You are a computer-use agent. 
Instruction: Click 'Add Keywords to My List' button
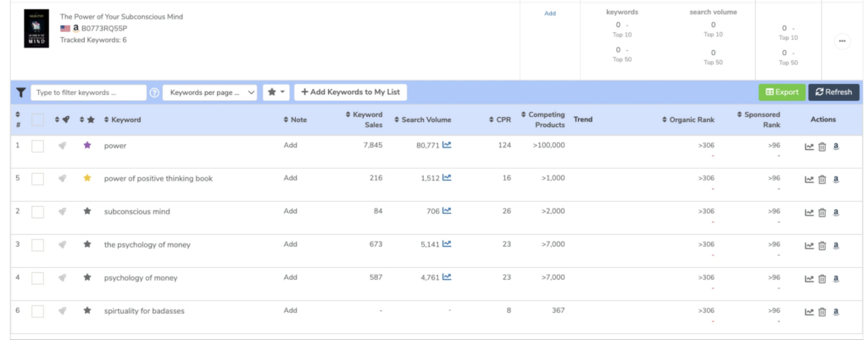click(352, 92)
